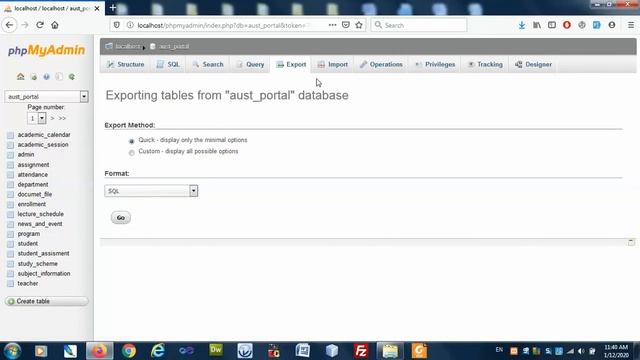
Task: Click the reload navigation frame icon
Action: pyautogui.click(x=72, y=77)
